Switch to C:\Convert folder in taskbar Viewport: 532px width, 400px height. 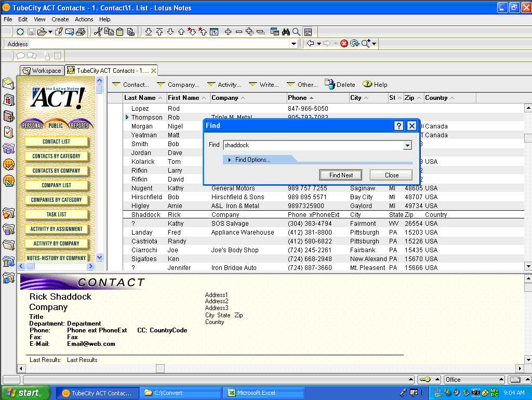click(x=180, y=393)
